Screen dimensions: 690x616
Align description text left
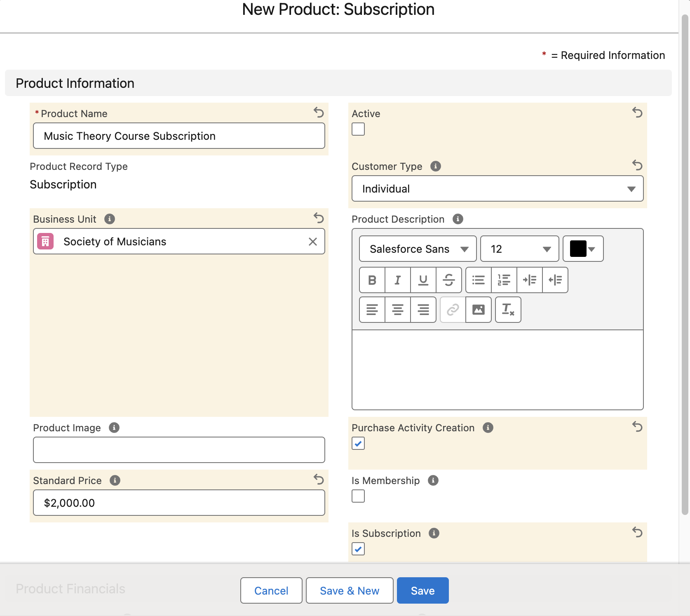pyautogui.click(x=372, y=310)
